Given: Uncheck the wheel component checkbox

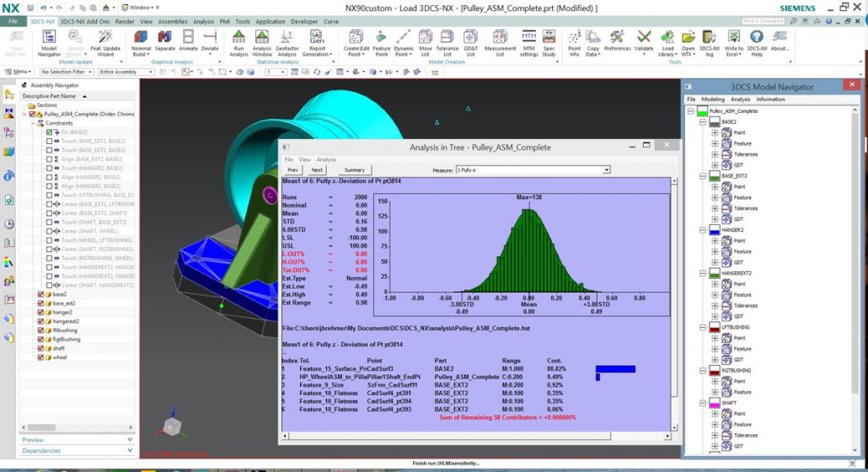Looking at the screenshot, I should (x=41, y=357).
